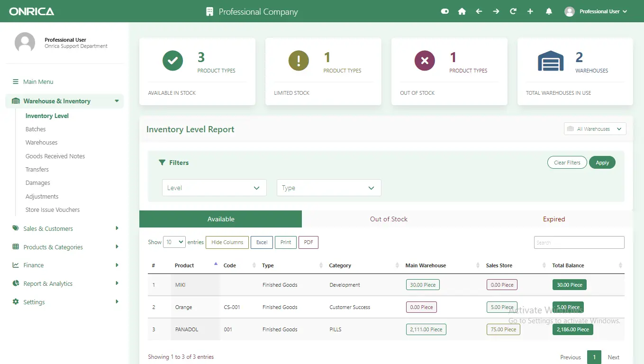The width and height of the screenshot is (644, 364).
Task: Click Next pagination link
Action: [614, 357]
